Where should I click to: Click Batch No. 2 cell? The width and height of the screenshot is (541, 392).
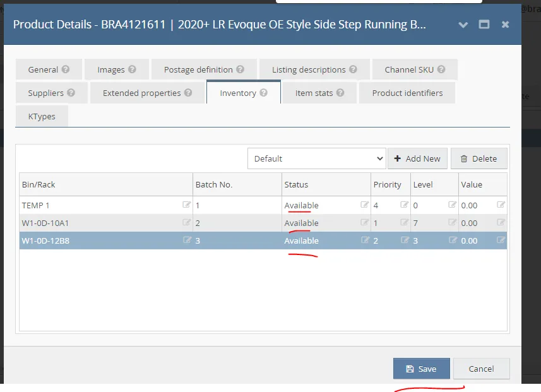(237, 223)
